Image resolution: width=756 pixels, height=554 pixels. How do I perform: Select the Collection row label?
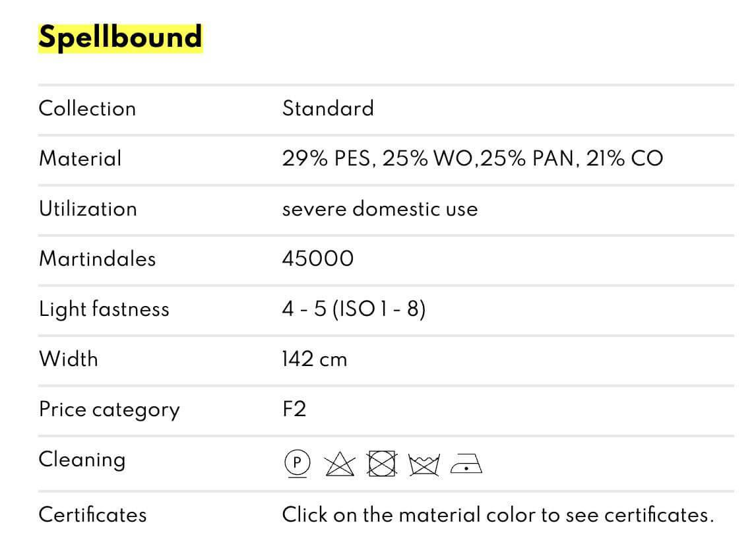(87, 108)
